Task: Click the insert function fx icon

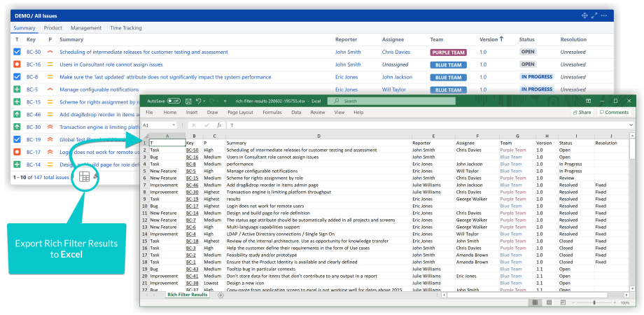Action: coord(219,125)
